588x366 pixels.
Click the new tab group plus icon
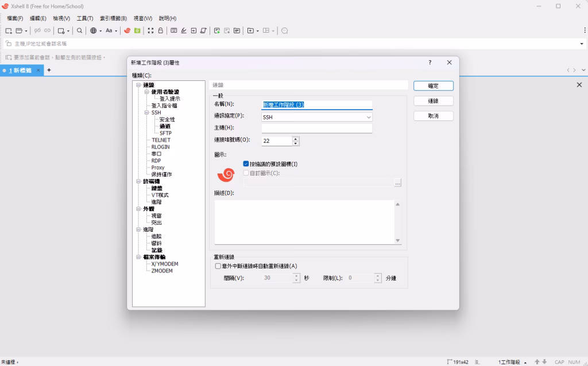250,31
